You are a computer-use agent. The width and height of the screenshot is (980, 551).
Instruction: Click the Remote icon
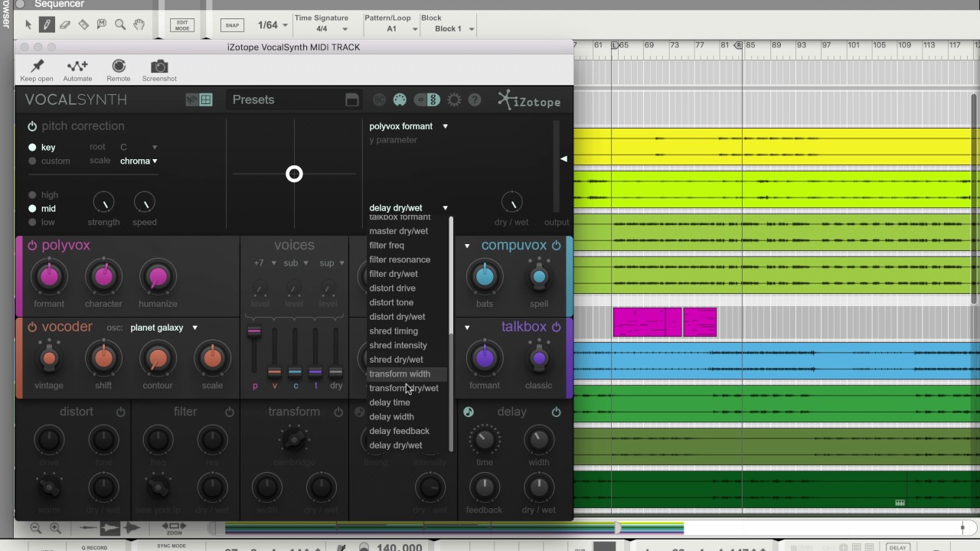click(118, 67)
